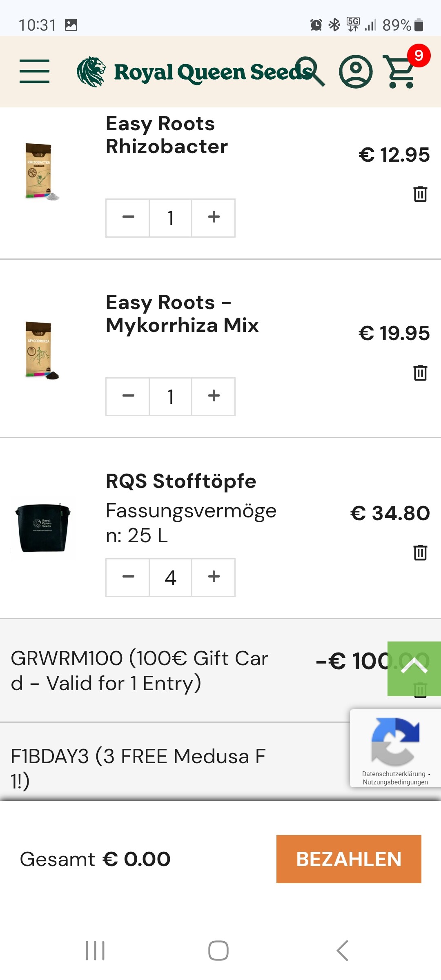The height and width of the screenshot is (980, 441).
Task: Open the user account icon
Action: [x=356, y=72]
